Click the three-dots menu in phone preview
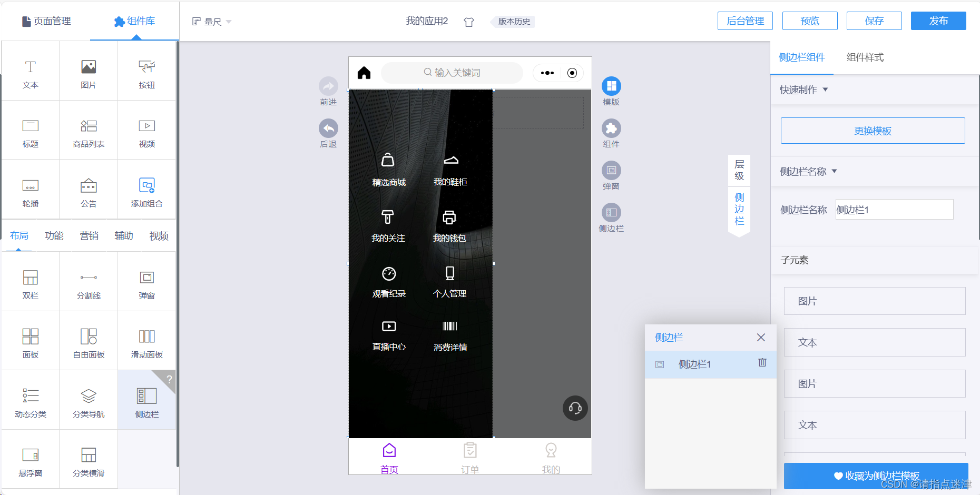980x495 pixels. point(547,73)
